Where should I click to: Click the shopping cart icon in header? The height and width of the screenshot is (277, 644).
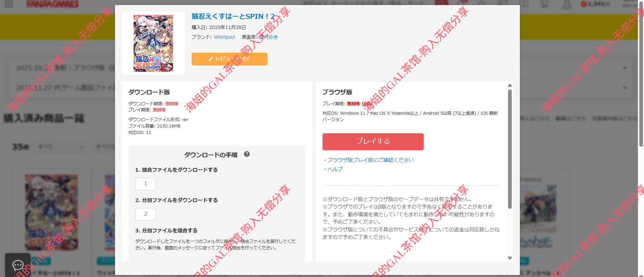544,4
